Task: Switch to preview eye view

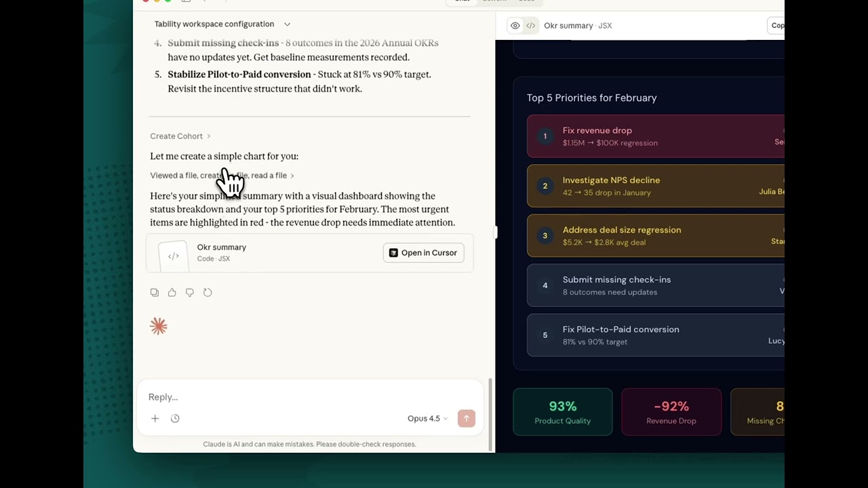Action: pos(515,26)
